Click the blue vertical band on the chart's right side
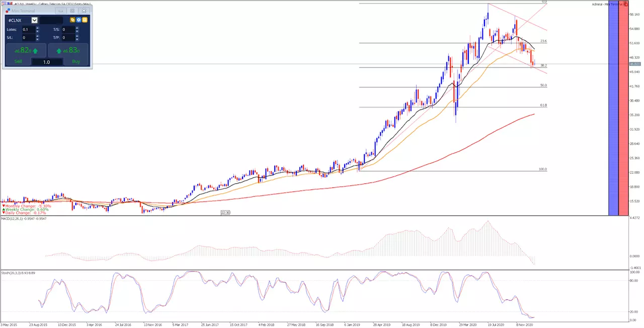This screenshot has height=328, width=644. (613, 108)
